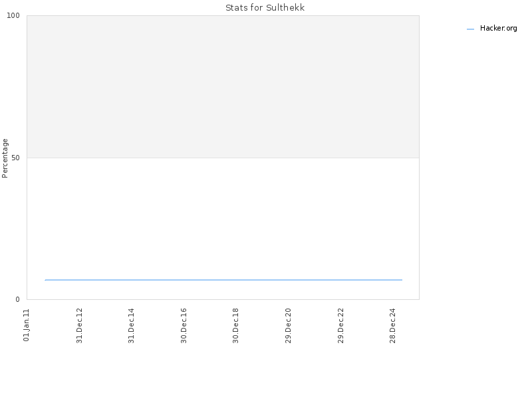Click the 100 value on the y-axis

13,15
